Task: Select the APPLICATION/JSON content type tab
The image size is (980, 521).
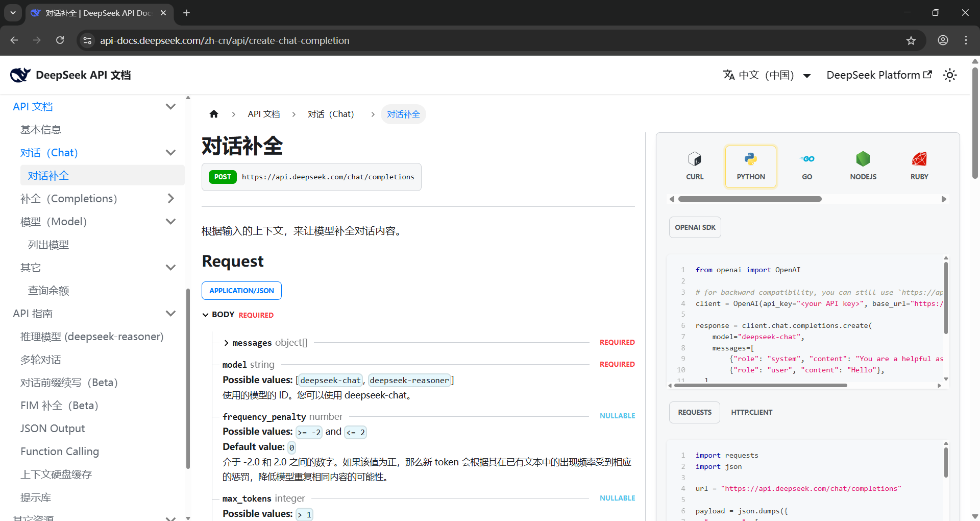Action: [x=241, y=291]
